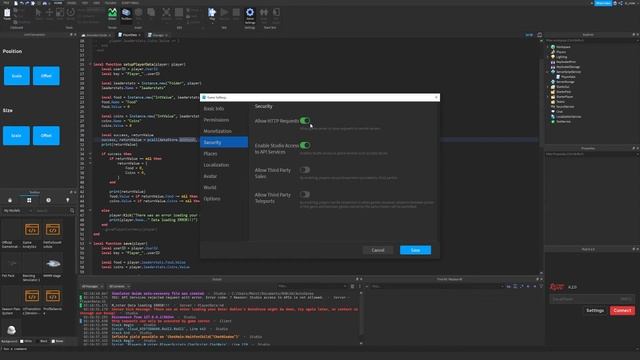
Task: Save the Game Settings changes
Action: point(415,250)
